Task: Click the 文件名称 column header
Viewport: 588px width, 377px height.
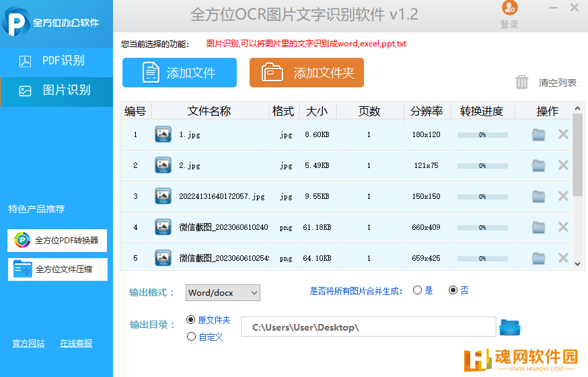Action: click(x=210, y=111)
